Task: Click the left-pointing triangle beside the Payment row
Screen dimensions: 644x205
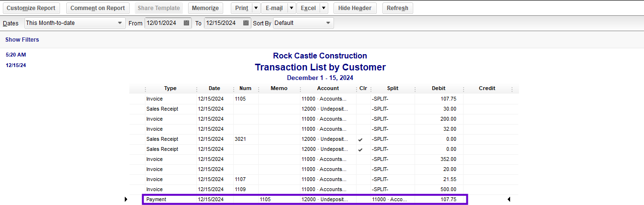Action: pyautogui.click(x=509, y=199)
